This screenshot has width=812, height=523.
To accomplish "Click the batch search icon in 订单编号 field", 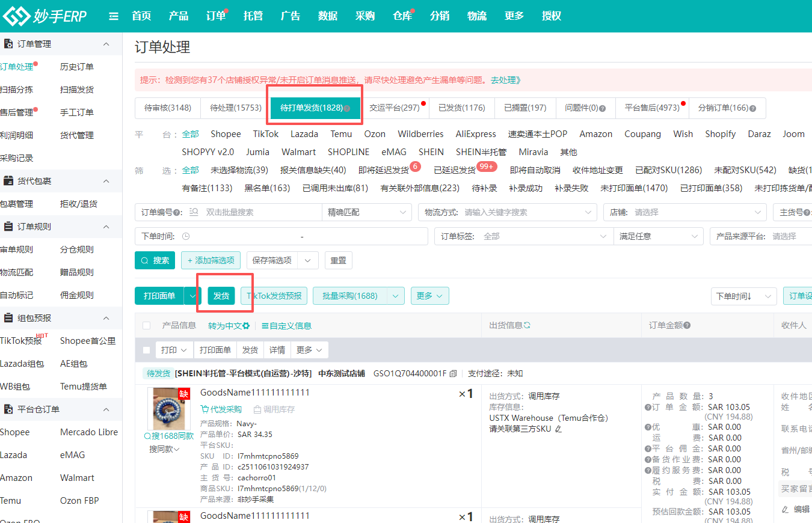I will 194,212.
